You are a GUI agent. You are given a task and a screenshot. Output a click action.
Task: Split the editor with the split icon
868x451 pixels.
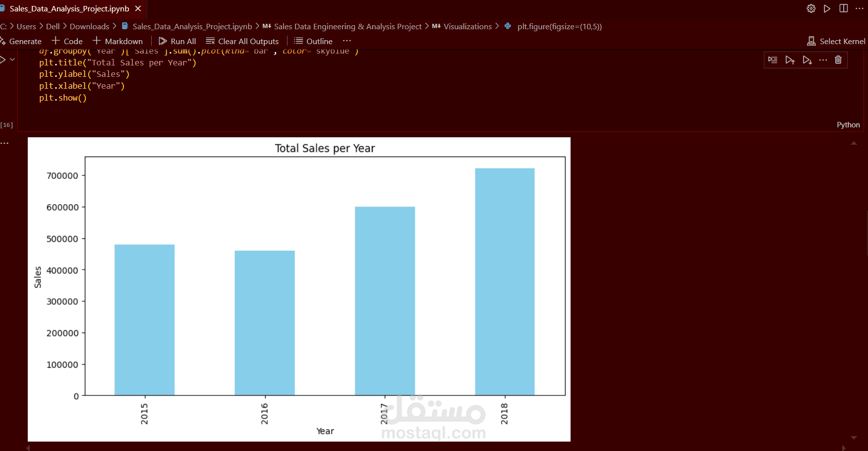click(843, 8)
